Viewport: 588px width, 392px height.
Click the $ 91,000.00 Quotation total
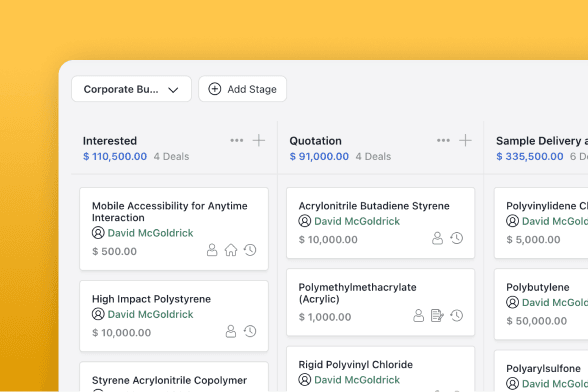point(319,156)
